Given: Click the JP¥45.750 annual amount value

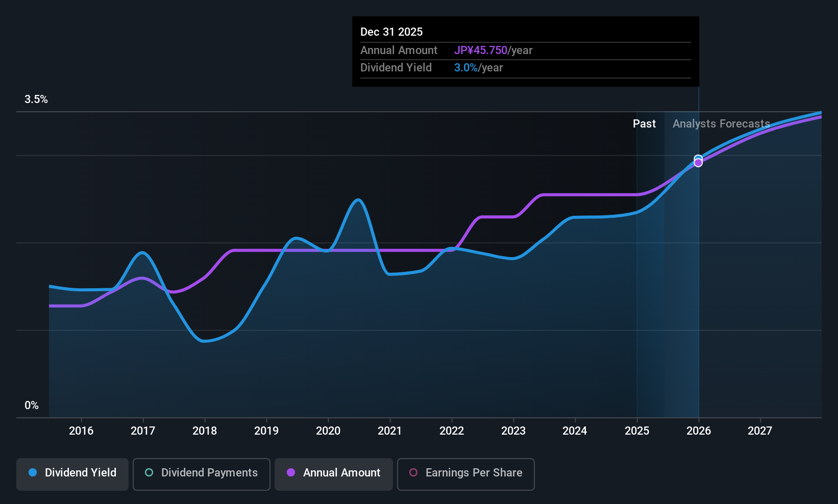Looking at the screenshot, I should coord(481,50).
